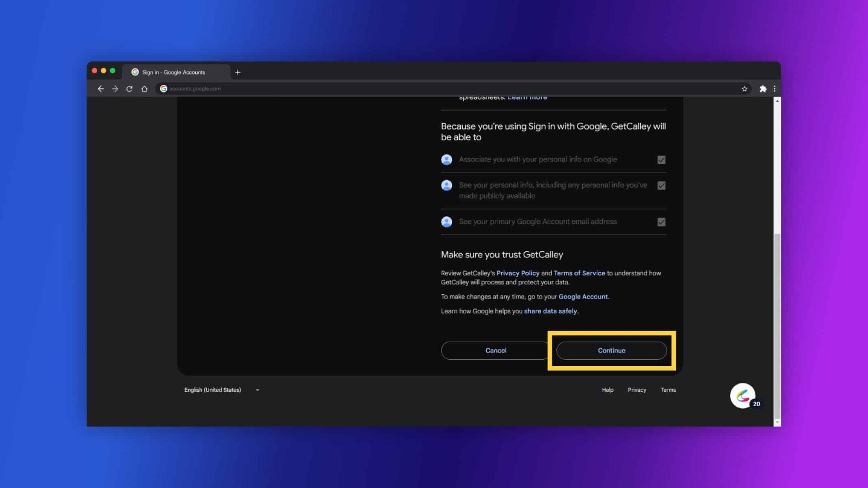868x488 pixels.
Task: Click the GetCalley app icon bottom right
Action: click(x=743, y=395)
